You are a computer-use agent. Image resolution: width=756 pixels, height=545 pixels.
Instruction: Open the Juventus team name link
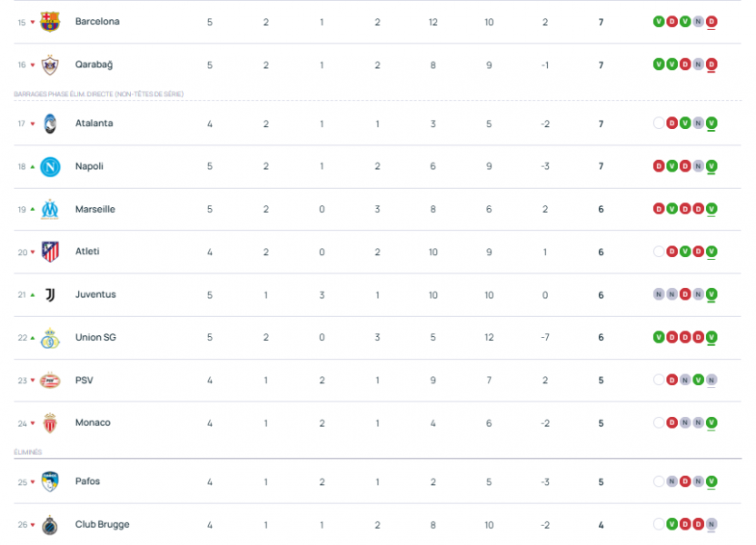coord(95,294)
